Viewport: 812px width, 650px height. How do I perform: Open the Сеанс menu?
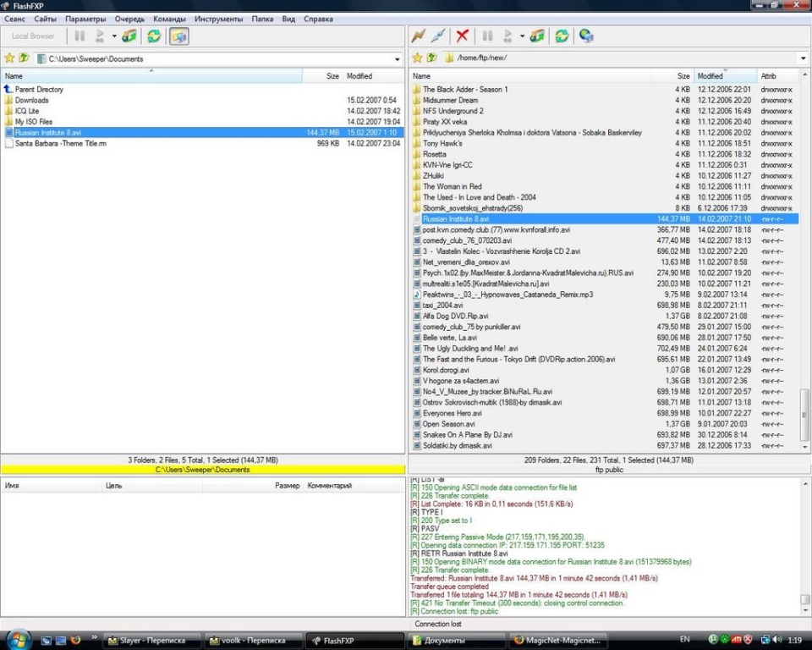pyautogui.click(x=14, y=19)
